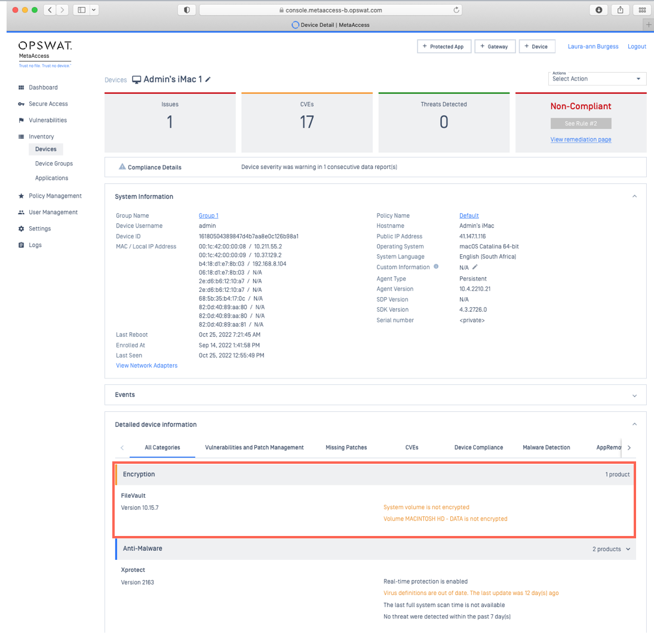The height and width of the screenshot is (644, 654).
Task: Select the Device Detail | MetaAccess tab title
Action: pos(335,25)
